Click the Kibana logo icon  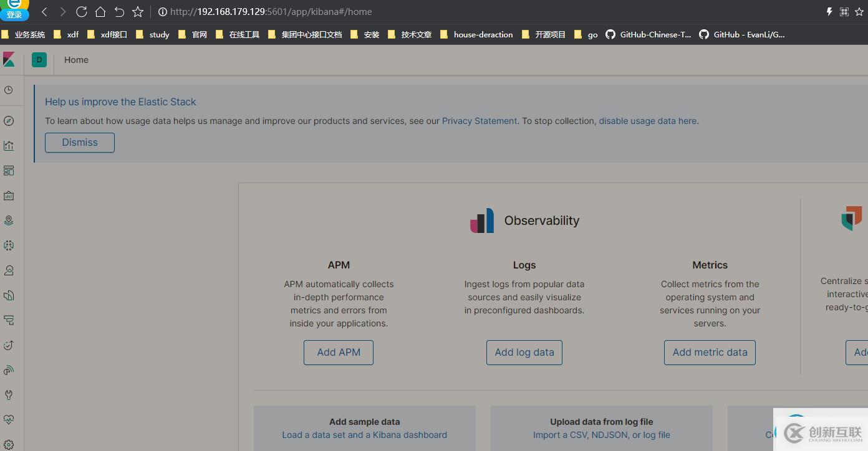[9, 60]
